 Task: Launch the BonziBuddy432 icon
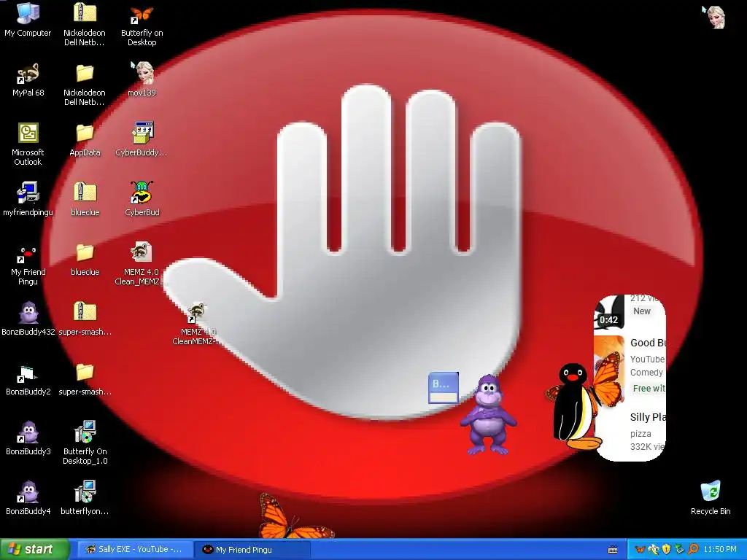28,318
